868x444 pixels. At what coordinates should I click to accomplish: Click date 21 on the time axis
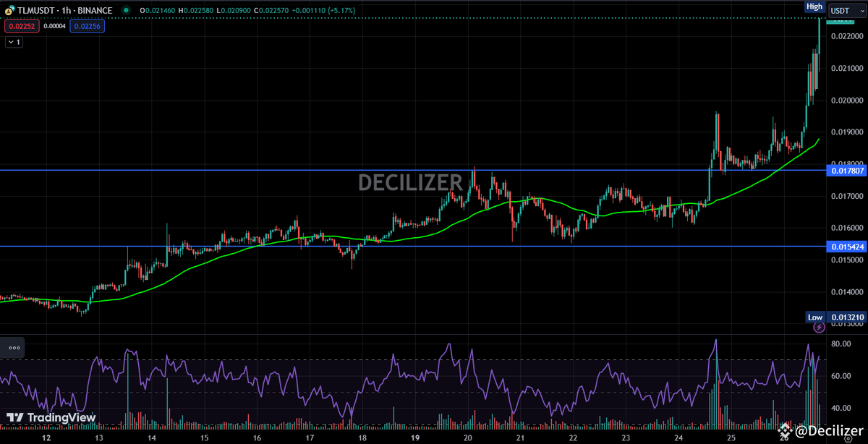(520, 437)
